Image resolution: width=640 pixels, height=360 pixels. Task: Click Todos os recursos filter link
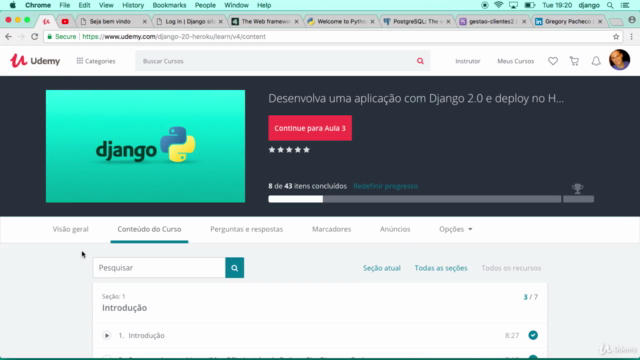511,268
